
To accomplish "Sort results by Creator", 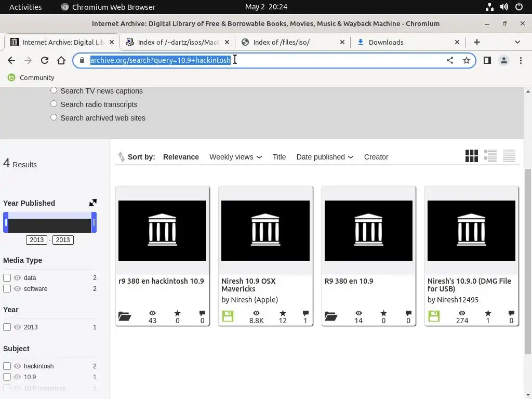I will point(376,157).
